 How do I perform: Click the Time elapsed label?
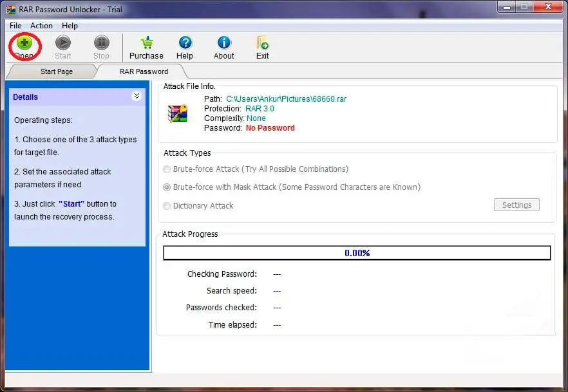click(232, 324)
